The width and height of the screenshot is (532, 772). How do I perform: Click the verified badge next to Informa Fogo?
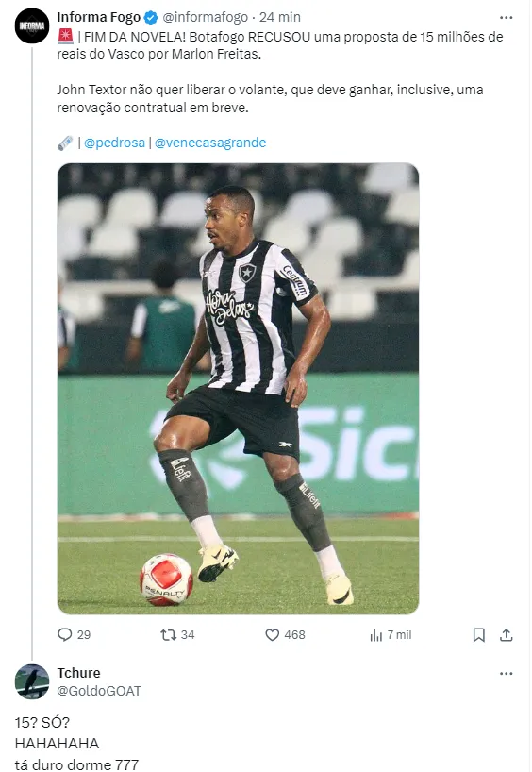pyautogui.click(x=151, y=18)
